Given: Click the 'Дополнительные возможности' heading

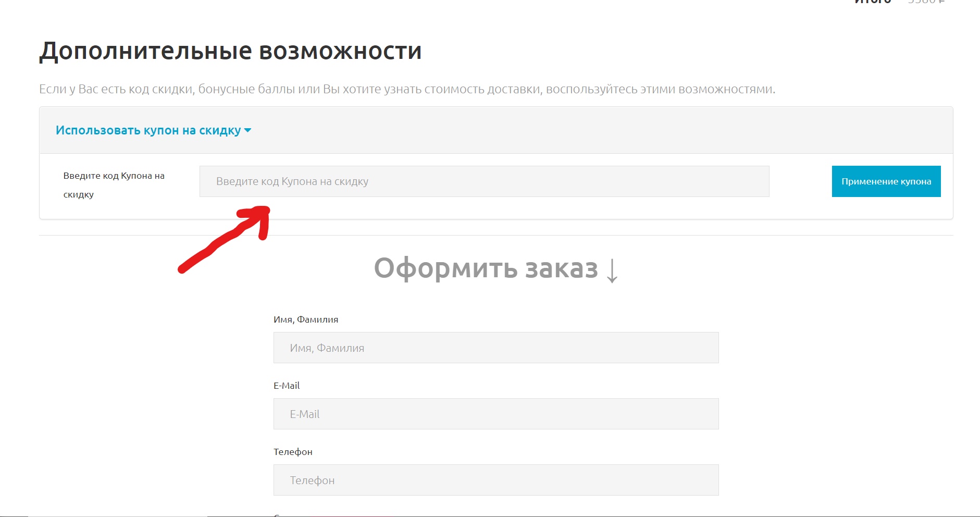Looking at the screenshot, I should click(x=230, y=51).
